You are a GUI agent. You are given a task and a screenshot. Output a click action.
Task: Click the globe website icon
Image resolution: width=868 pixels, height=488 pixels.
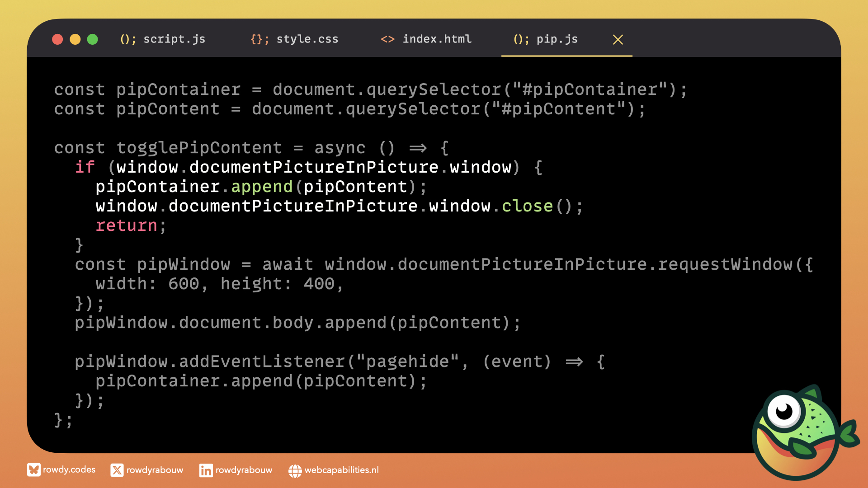[295, 471]
